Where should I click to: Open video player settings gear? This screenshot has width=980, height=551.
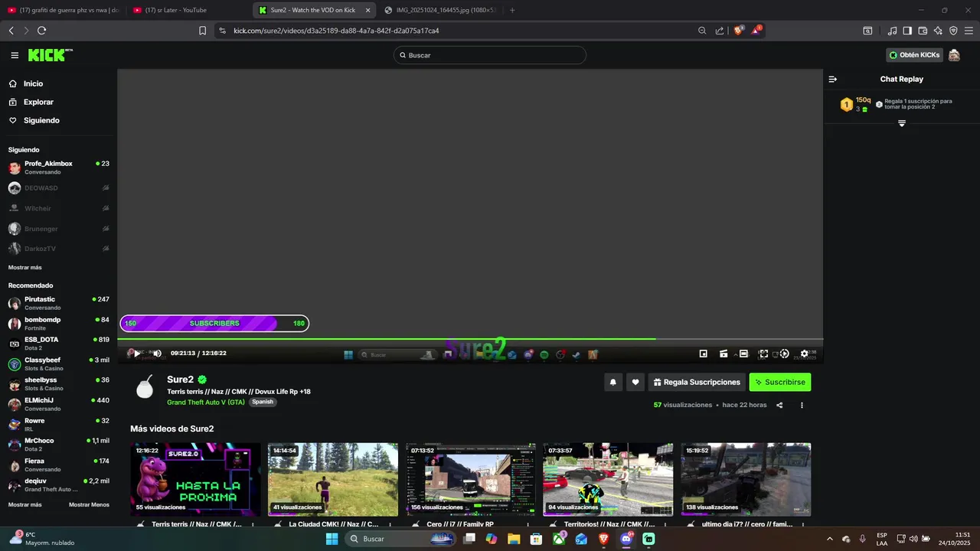coord(804,354)
